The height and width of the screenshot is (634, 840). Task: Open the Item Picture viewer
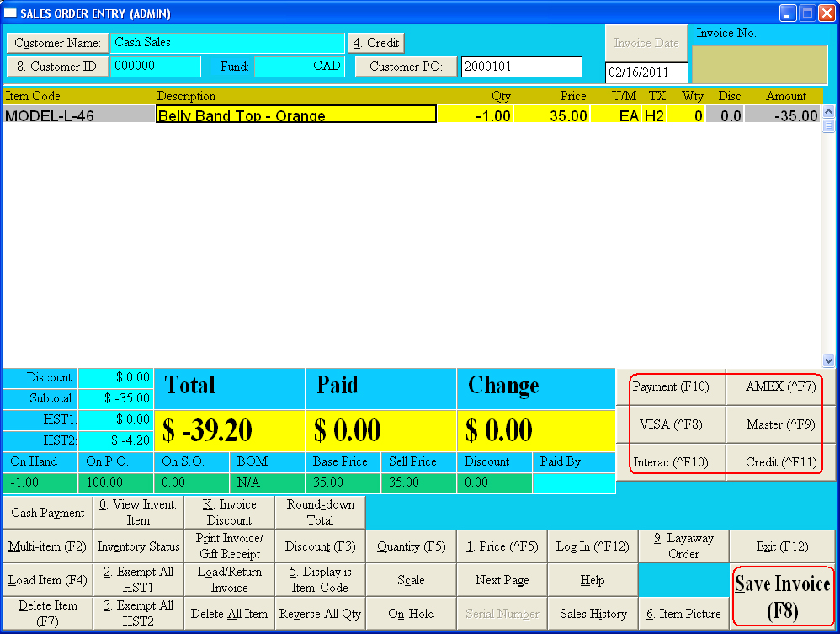(683, 614)
